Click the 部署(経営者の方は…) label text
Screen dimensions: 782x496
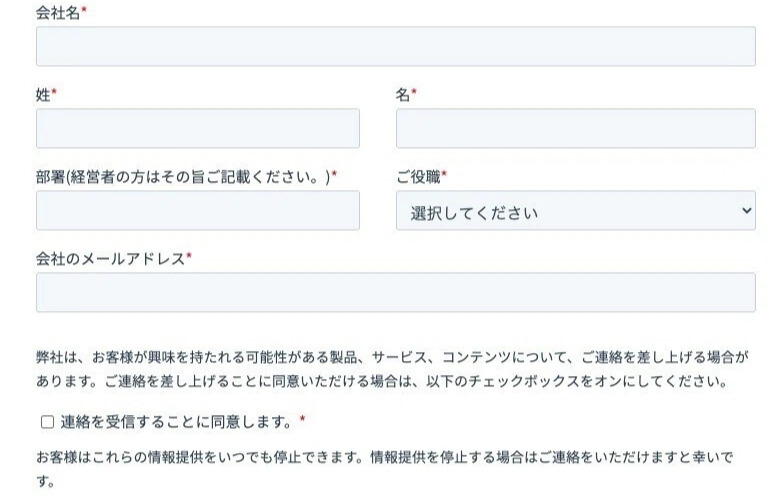[x=183, y=176]
